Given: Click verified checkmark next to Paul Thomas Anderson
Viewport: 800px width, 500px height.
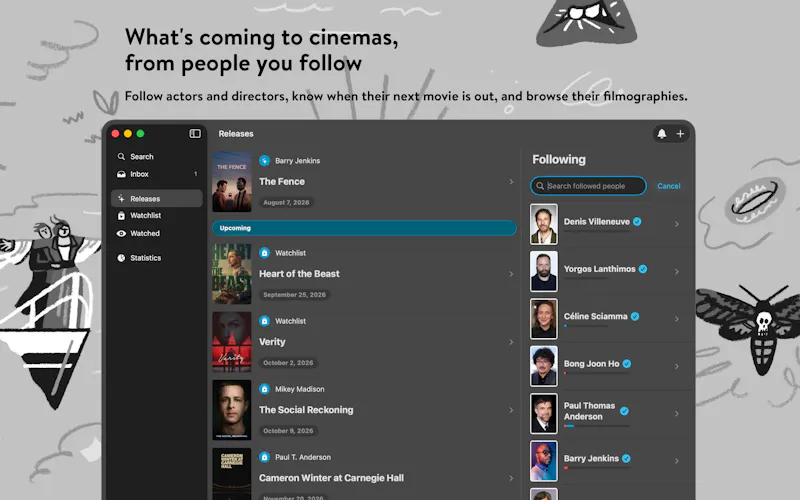Looking at the screenshot, I should pyautogui.click(x=624, y=411).
